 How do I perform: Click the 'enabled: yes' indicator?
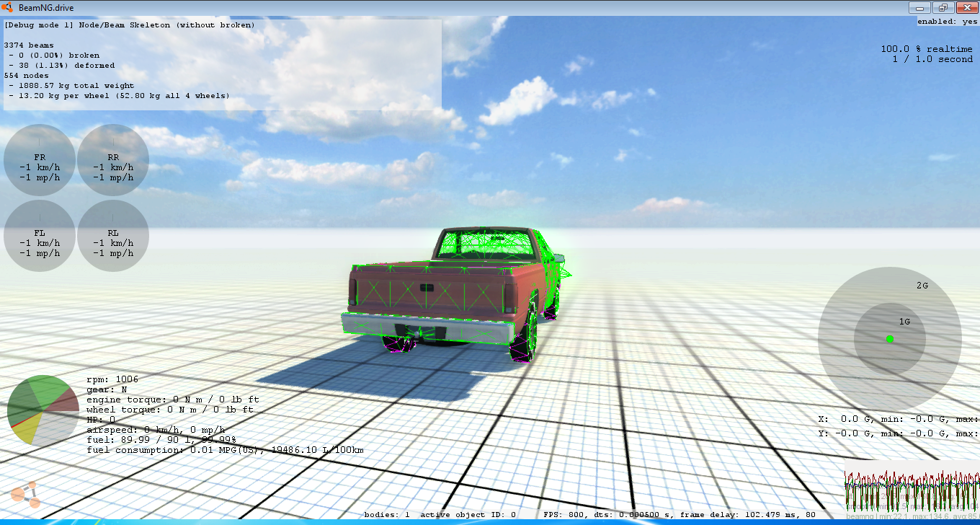948,22
